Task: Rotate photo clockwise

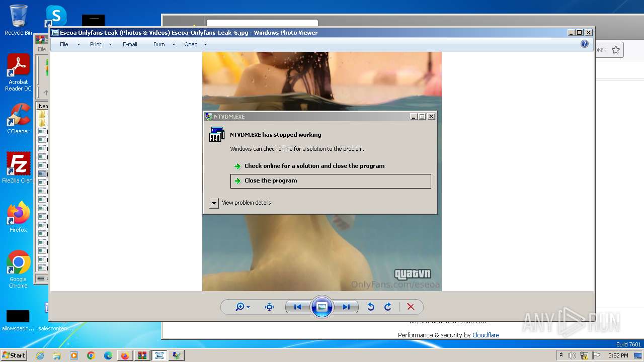Action: point(388,307)
